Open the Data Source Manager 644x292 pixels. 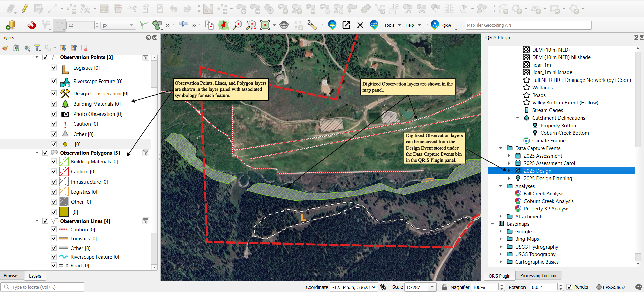point(11,25)
